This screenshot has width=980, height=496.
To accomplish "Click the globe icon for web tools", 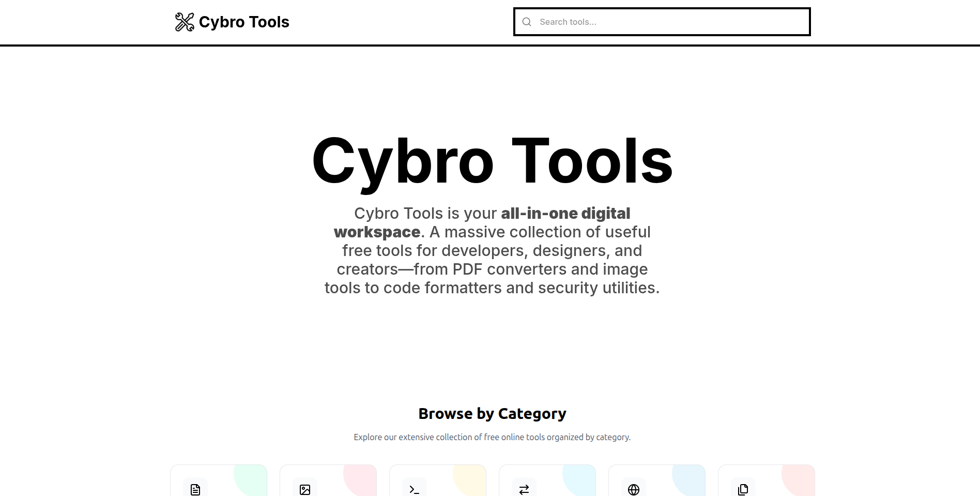I will (x=633, y=489).
